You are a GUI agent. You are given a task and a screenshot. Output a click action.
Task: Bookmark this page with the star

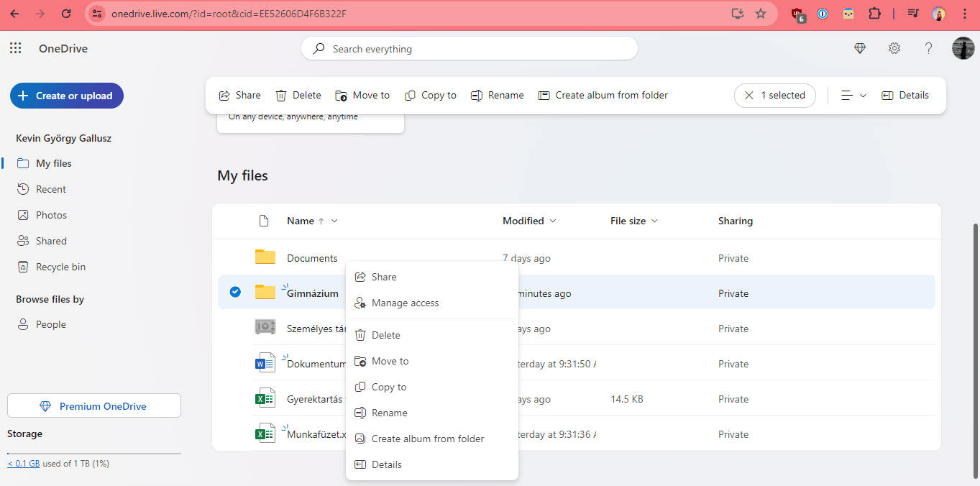761,14
